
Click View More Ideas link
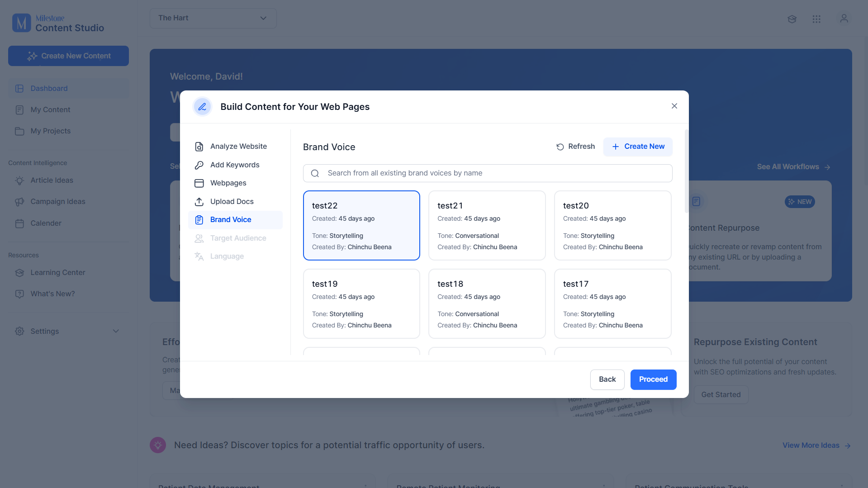[x=816, y=445]
